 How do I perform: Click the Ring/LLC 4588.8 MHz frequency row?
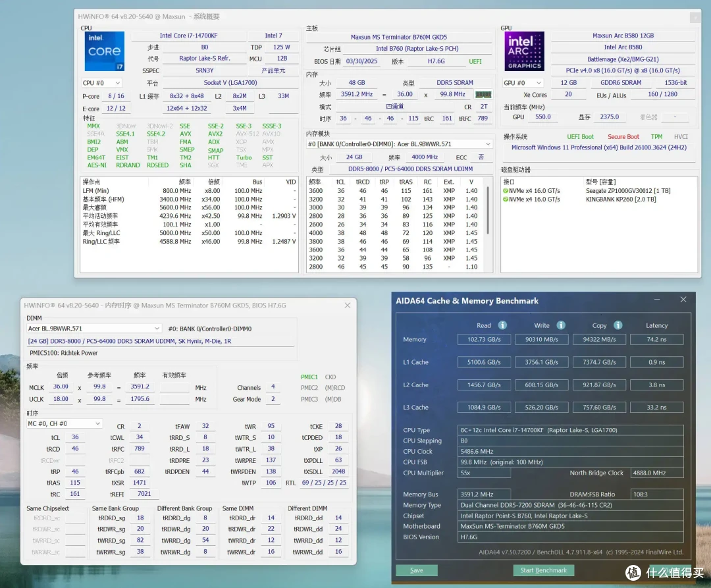click(x=189, y=242)
